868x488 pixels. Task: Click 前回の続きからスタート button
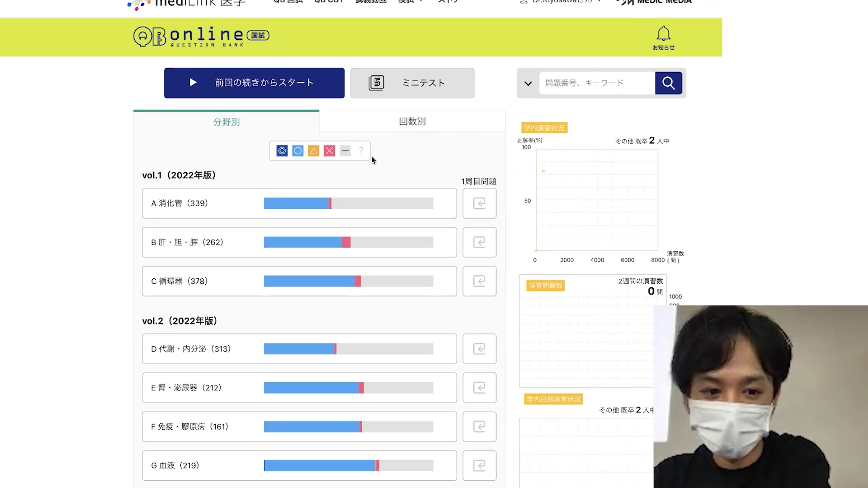pyautogui.click(x=254, y=83)
